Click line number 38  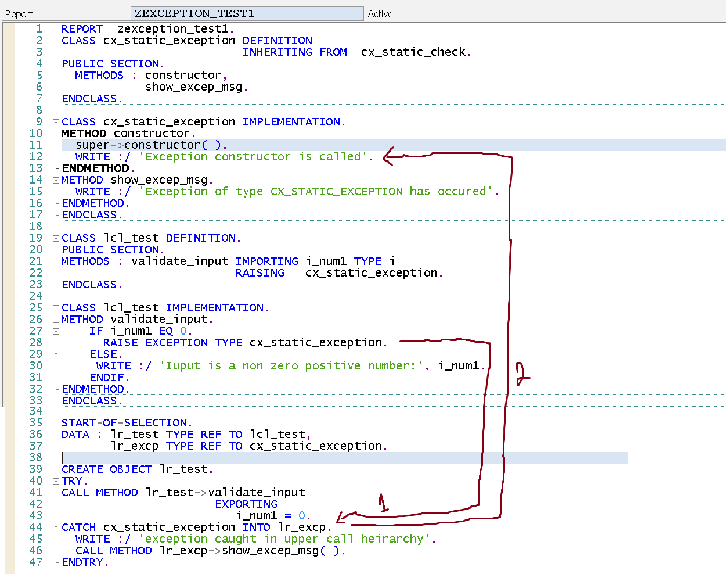tap(35, 457)
